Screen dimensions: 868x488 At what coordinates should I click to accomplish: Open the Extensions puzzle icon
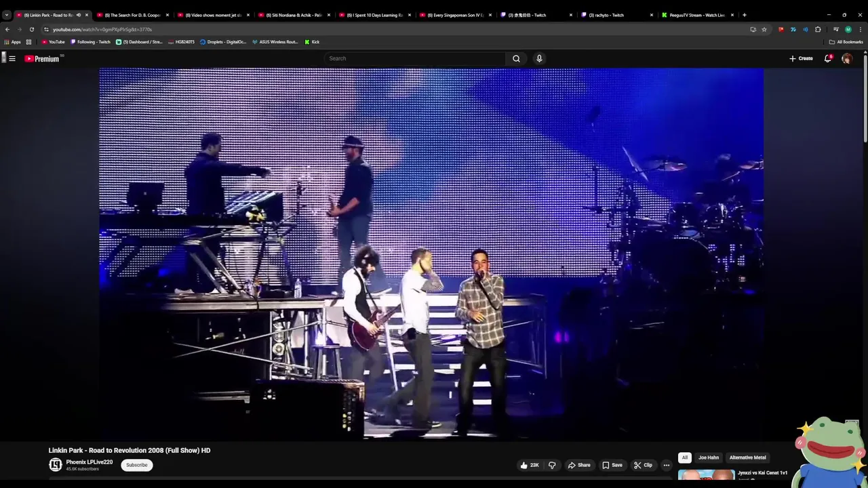(818, 29)
